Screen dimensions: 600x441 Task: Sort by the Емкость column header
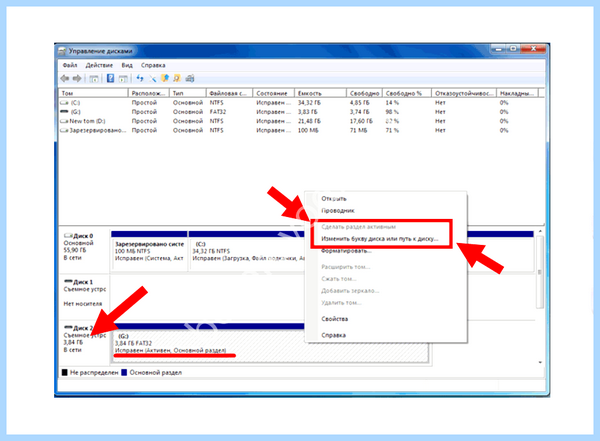point(320,93)
